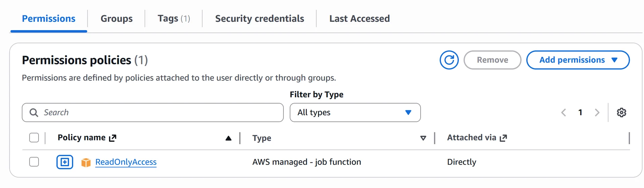This screenshot has width=644, height=188.
Task: Click the orange ReadOnlyAccess policy cube icon
Action: (x=86, y=163)
